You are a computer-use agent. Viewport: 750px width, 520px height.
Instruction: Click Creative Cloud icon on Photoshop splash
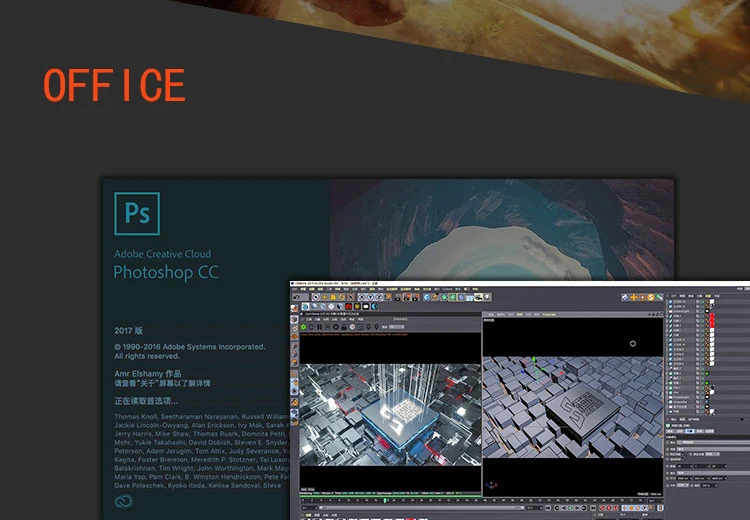123,501
